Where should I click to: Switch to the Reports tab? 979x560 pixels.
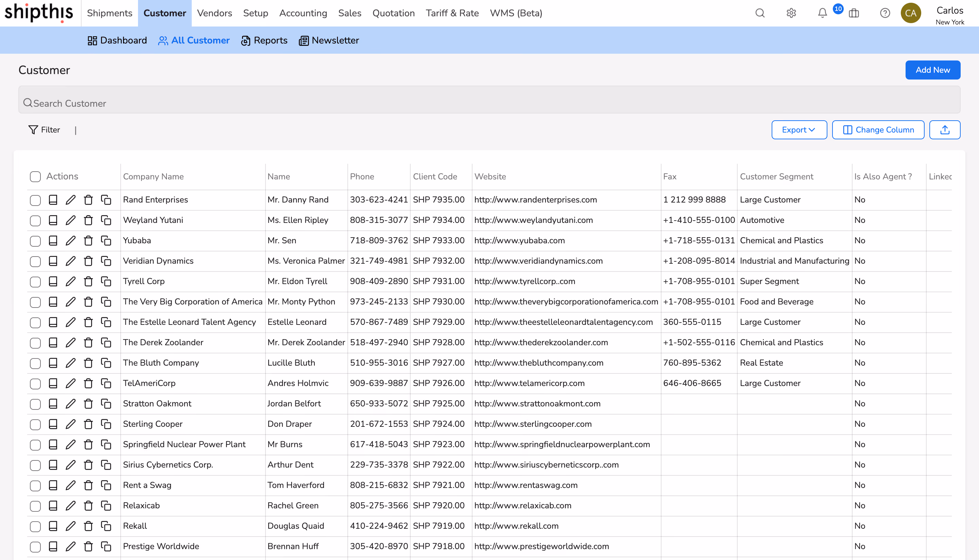264,40
